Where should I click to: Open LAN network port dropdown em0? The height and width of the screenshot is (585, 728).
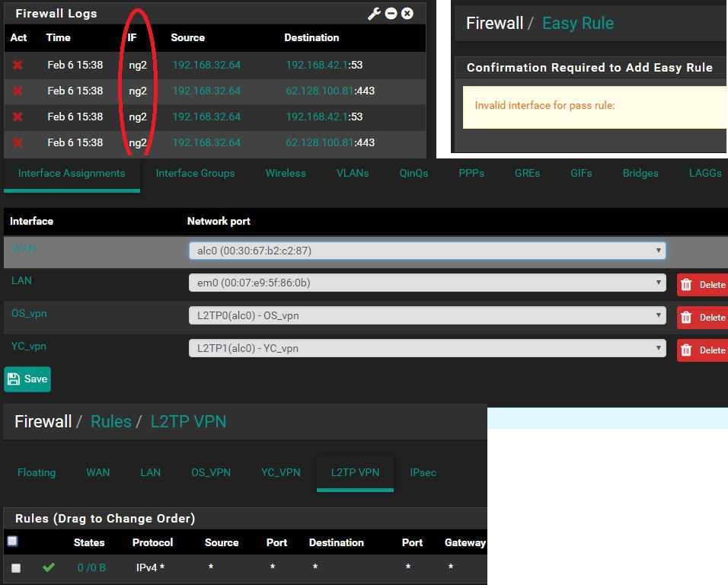click(427, 283)
